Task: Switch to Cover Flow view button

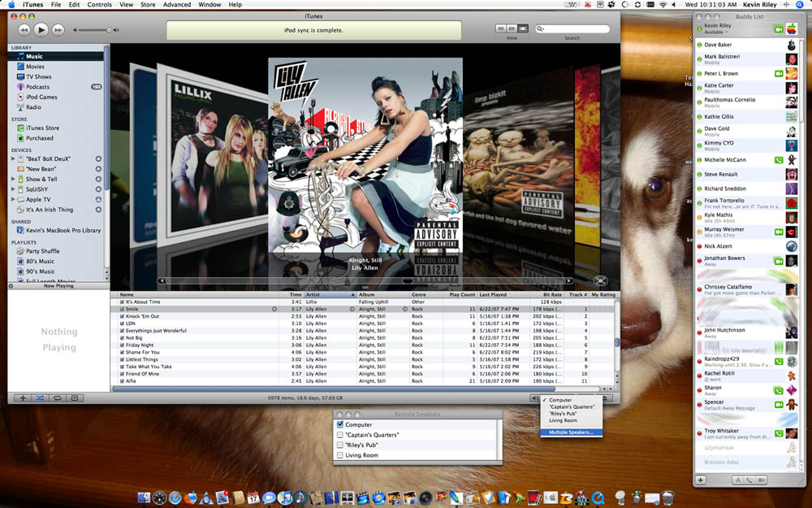Action: [x=522, y=28]
